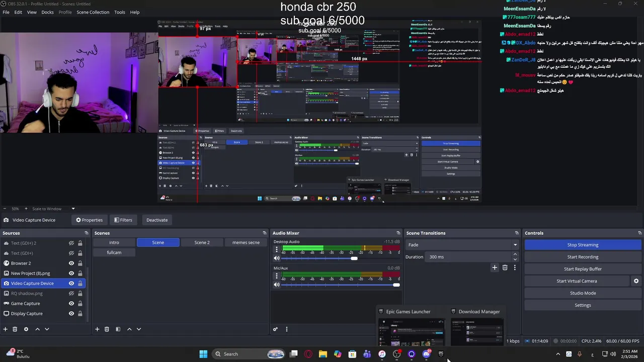
Task: Hide the Game Capture source
Action: (71, 303)
